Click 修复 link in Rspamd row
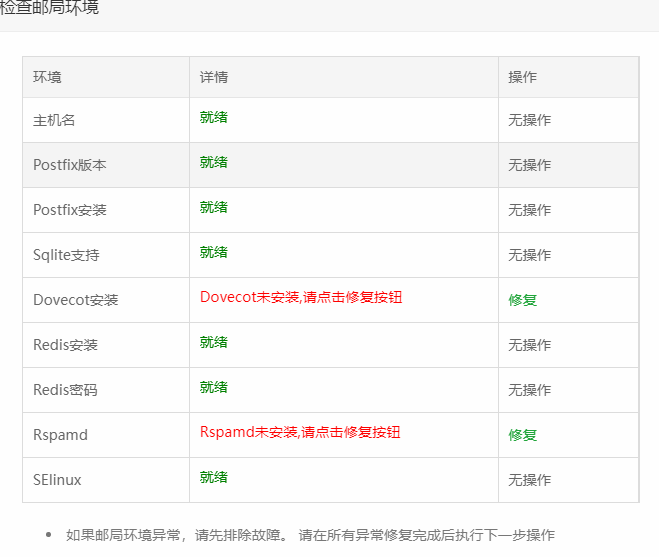The image size is (659, 557). 522,435
